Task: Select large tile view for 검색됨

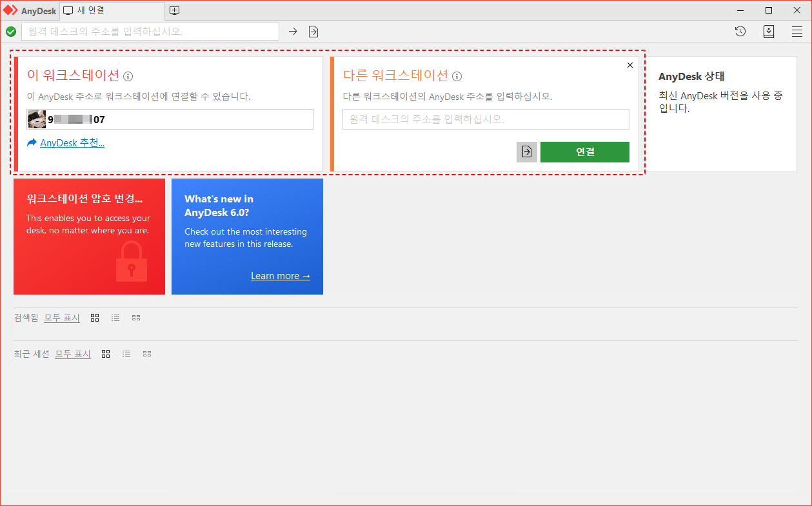Action: coord(95,318)
